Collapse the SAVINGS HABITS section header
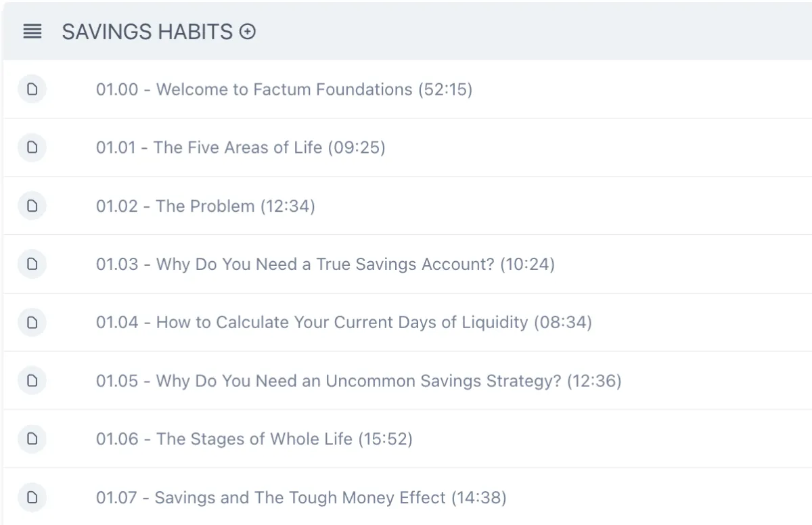812x525 pixels. tap(407, 31)
